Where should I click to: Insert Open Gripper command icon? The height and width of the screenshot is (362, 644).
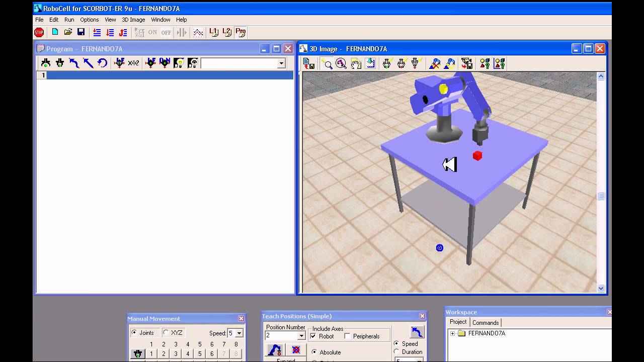point(46,63)
